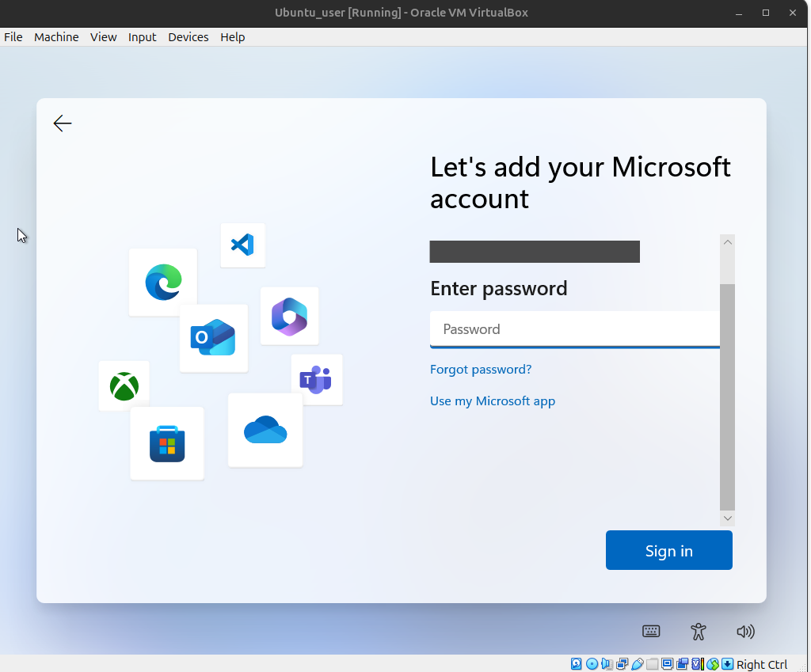811x672 pixels.
Task: Click the VirtualBox CPU load status icon
Action: [698, 664]
